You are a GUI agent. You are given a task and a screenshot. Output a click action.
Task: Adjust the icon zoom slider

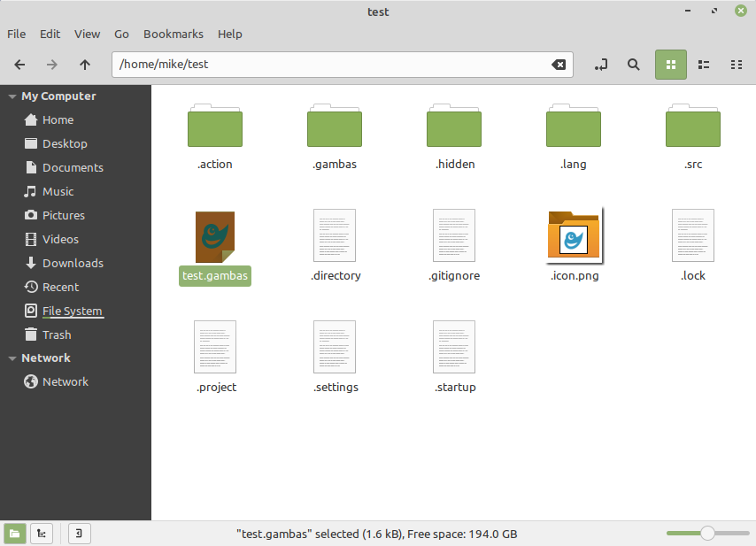pos(707,534)
